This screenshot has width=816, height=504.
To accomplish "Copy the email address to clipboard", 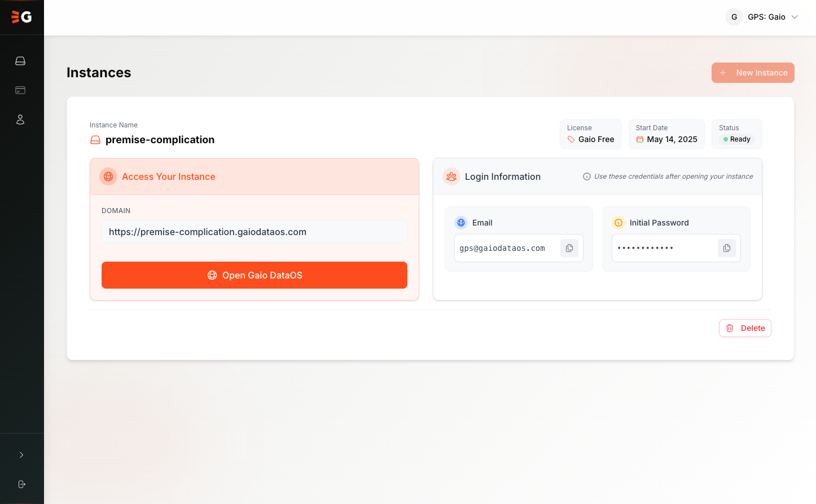I will pos(569,248).
